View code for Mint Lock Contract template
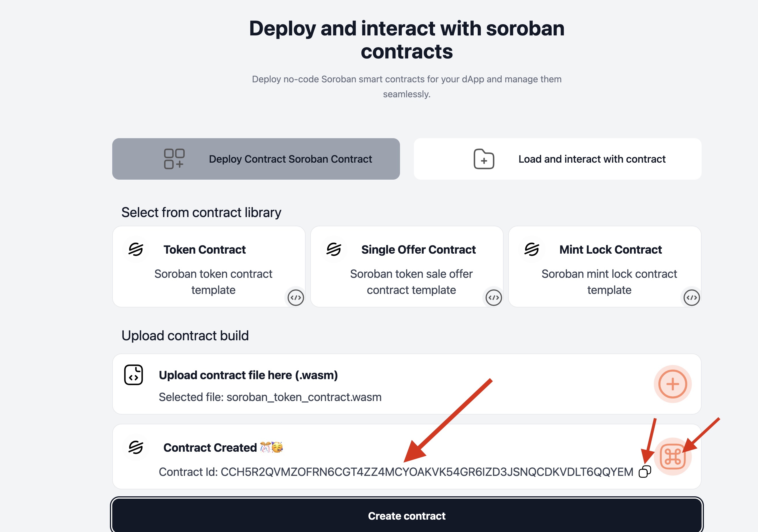 click(x=691, y=298)
